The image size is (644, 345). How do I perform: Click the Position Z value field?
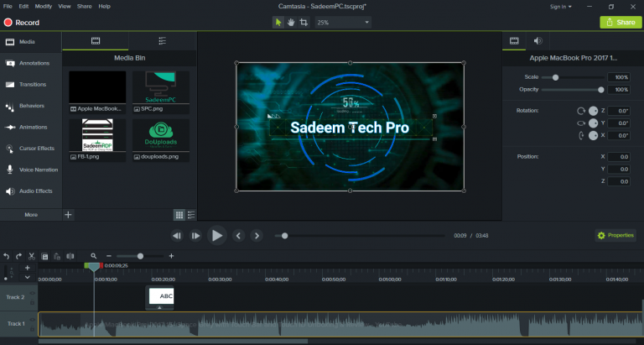(619, 181)
